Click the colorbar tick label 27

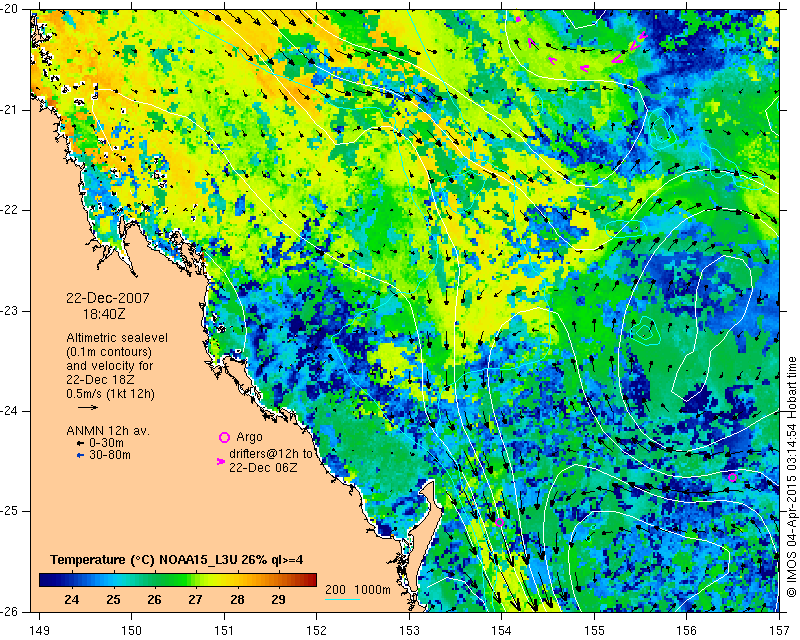[195, 599]
